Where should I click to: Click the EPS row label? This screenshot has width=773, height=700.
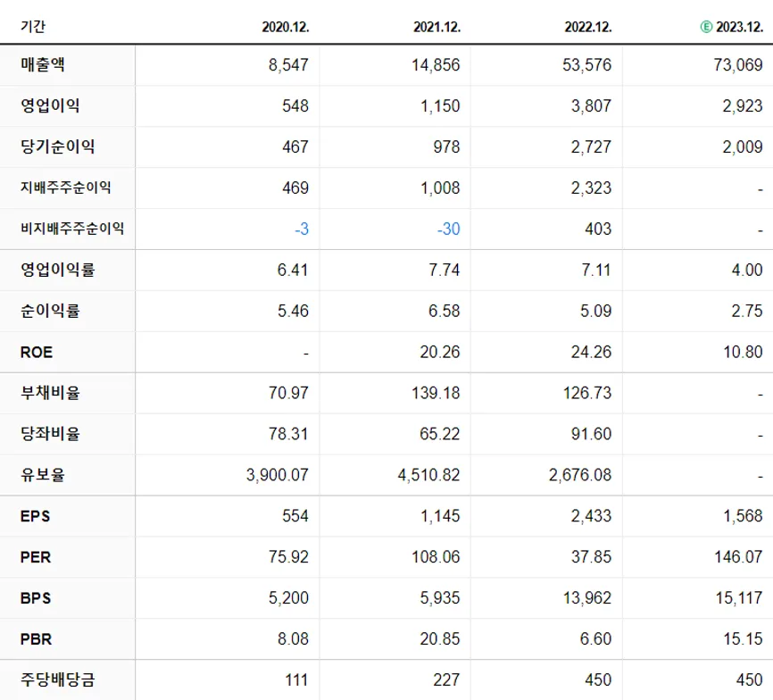[x=35, y=516]
